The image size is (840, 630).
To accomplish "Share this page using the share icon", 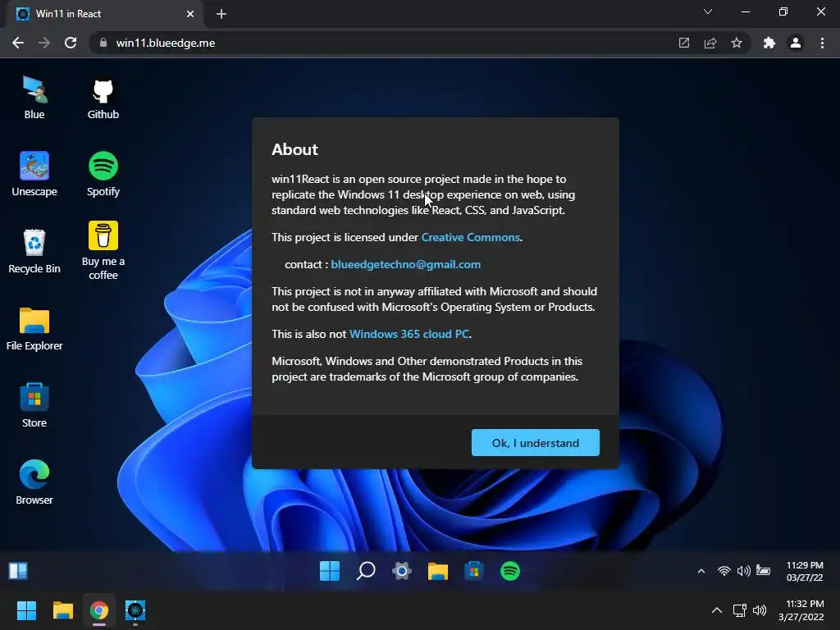I will 710,43.
